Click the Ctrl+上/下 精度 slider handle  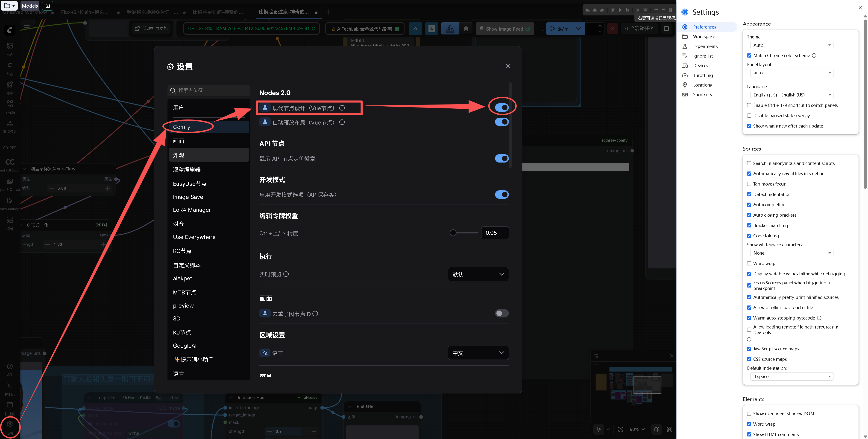click(453, 233)
